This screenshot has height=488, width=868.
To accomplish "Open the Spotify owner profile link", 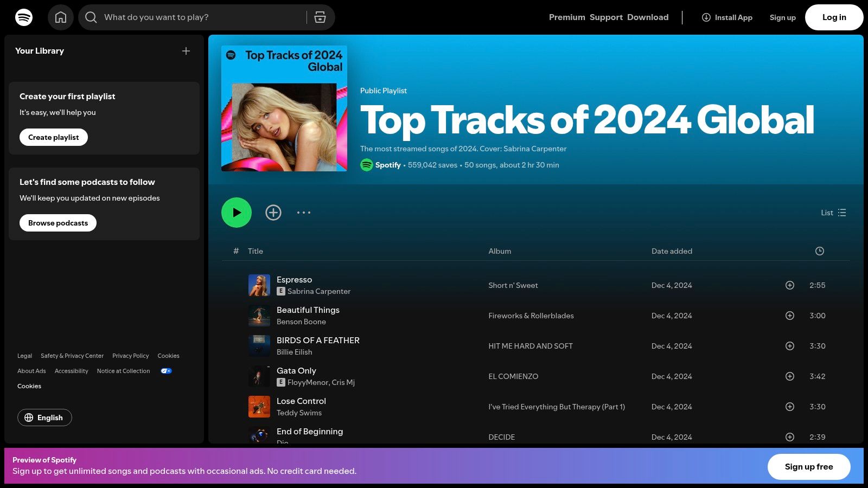I will 388,165.
